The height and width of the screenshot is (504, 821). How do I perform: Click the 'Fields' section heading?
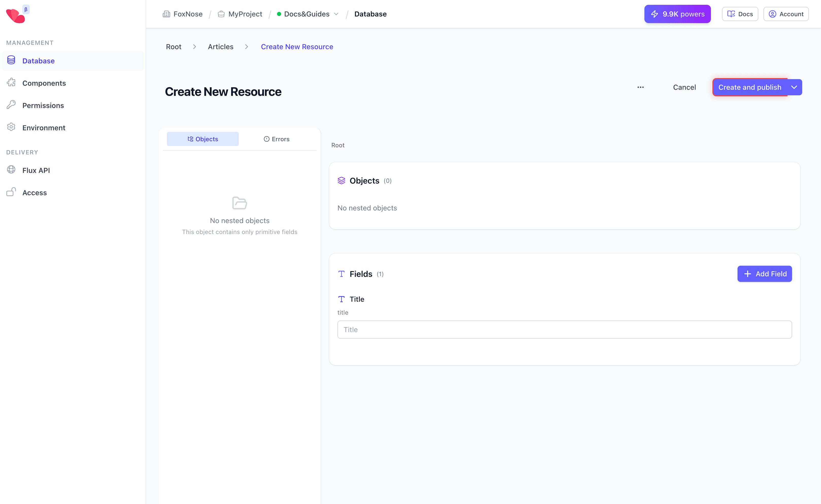361,274
